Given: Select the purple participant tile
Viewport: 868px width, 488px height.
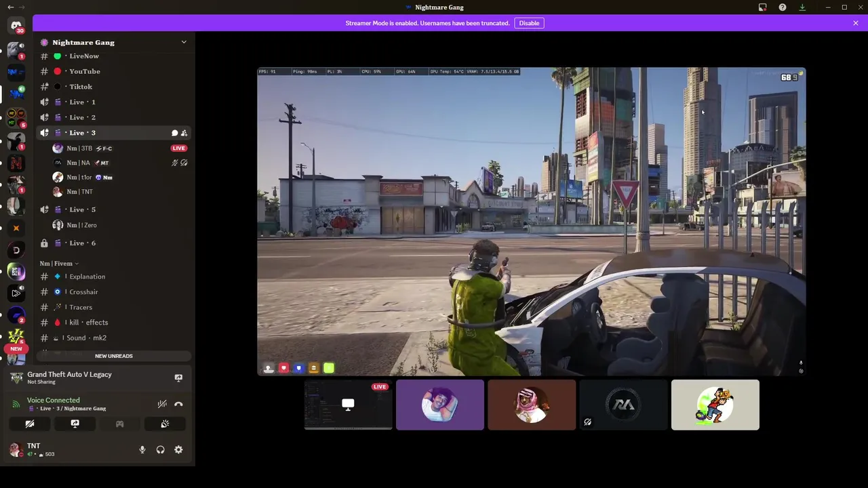Looking at the screenshot, I should click(440, 405).
